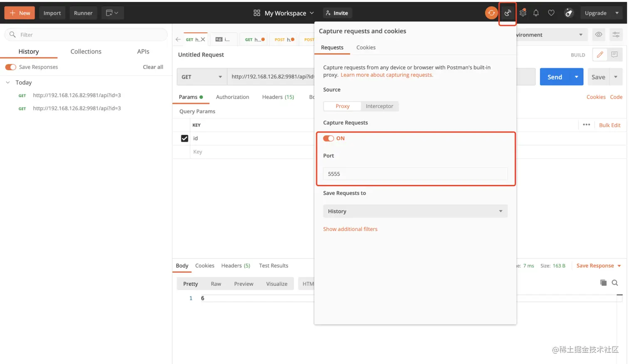Click the Port 5555 input field
Image resolution: width=629 pixels, height=364 pixels.
point(415,174)
